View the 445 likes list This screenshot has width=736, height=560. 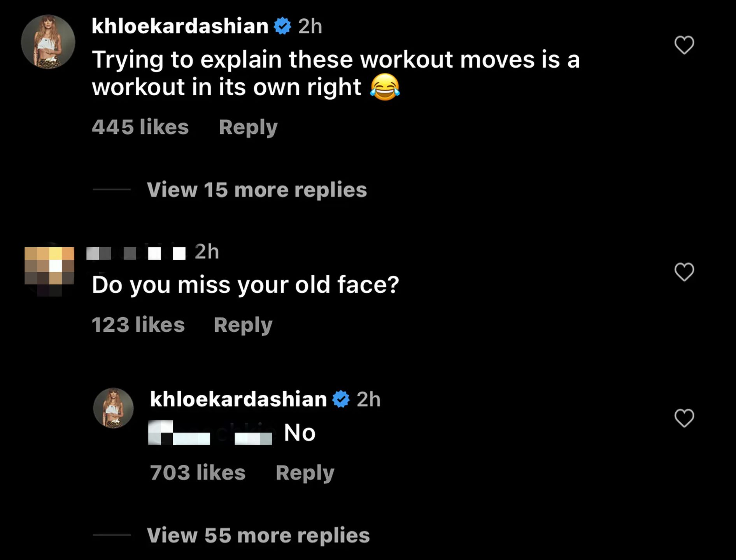click(x=140, y=127)
